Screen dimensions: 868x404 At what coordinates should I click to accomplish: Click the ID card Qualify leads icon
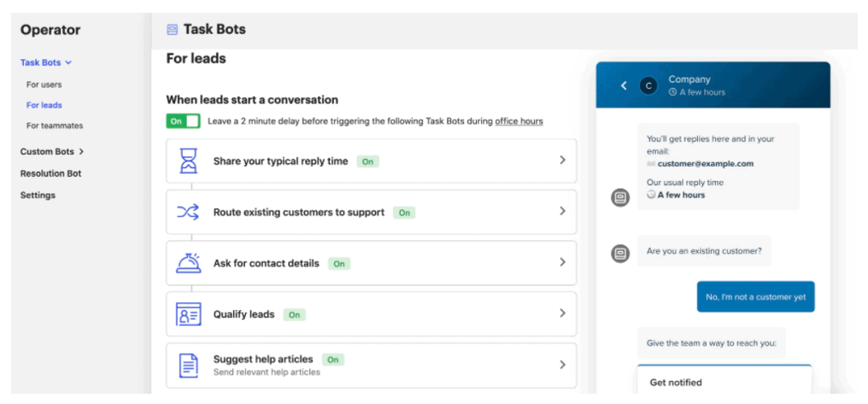[x=188, y=313]
